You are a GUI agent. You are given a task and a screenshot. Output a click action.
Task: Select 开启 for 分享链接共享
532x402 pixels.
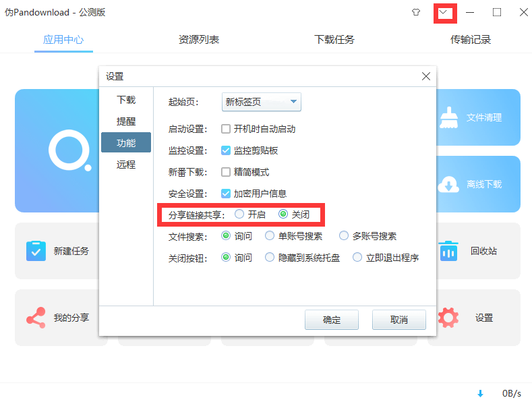pyautogui.click(x=239, y=214)
